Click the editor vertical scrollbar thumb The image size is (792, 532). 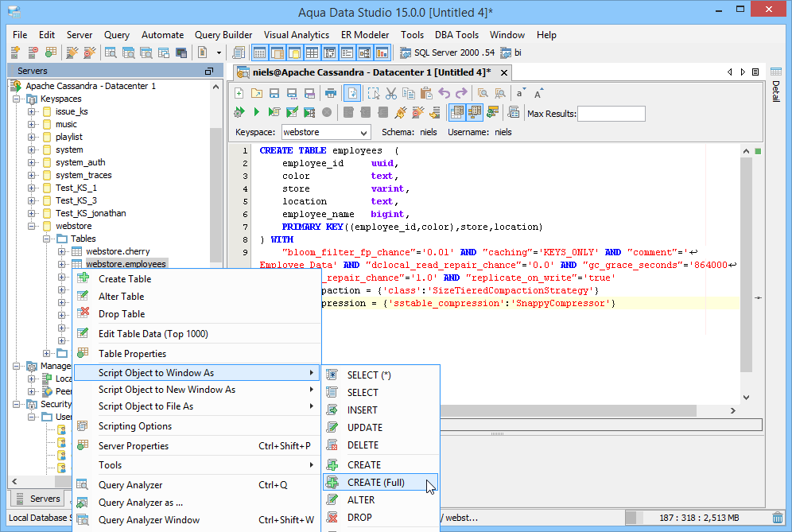click(x=746, y=265)
